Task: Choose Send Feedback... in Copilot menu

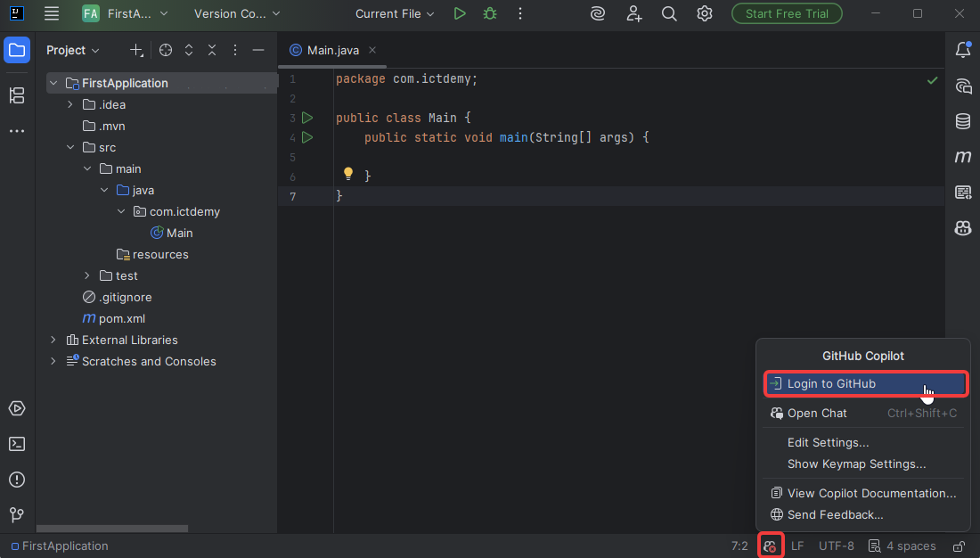Action: (x=863, y=515)
